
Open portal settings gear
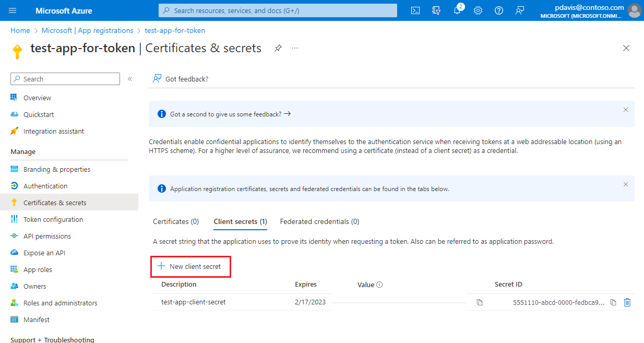478,10
